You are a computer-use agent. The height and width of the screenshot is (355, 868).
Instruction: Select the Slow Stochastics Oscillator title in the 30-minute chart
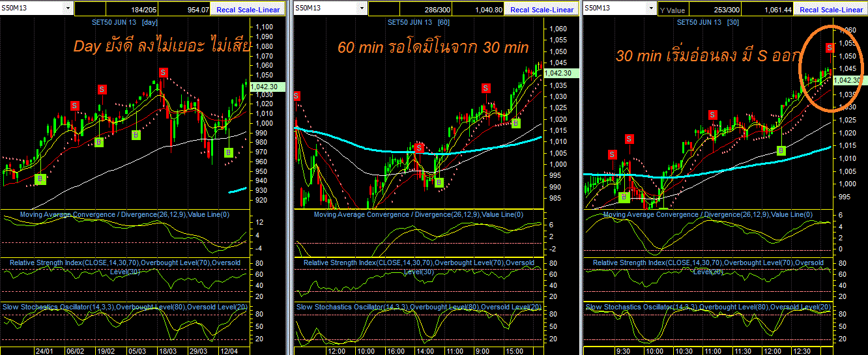pyautogui.click(x=708, y=307)
